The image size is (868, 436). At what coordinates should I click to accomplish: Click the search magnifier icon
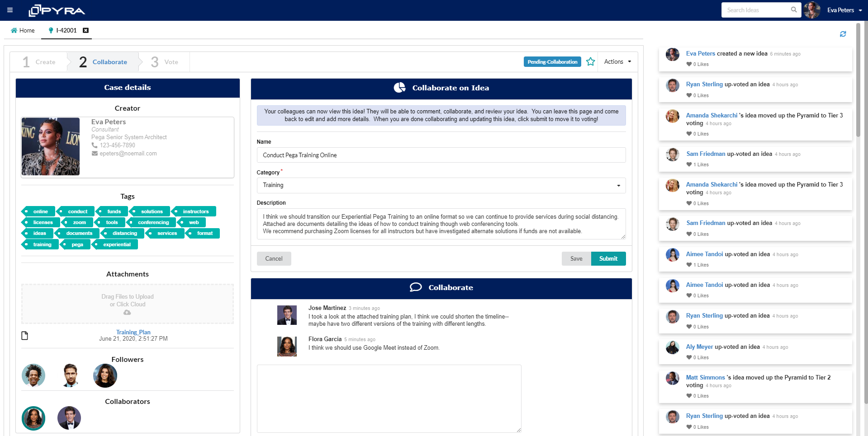[x=794, y=10]
